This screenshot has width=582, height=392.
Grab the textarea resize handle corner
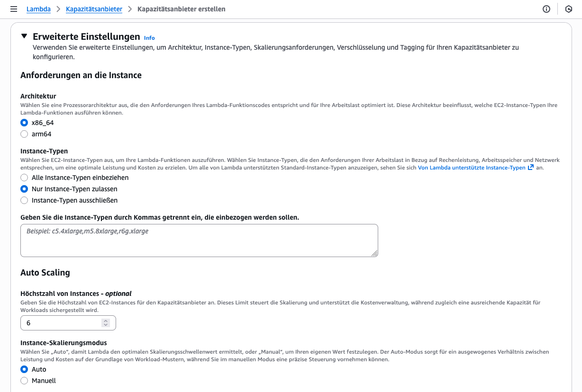pos(374,253)
